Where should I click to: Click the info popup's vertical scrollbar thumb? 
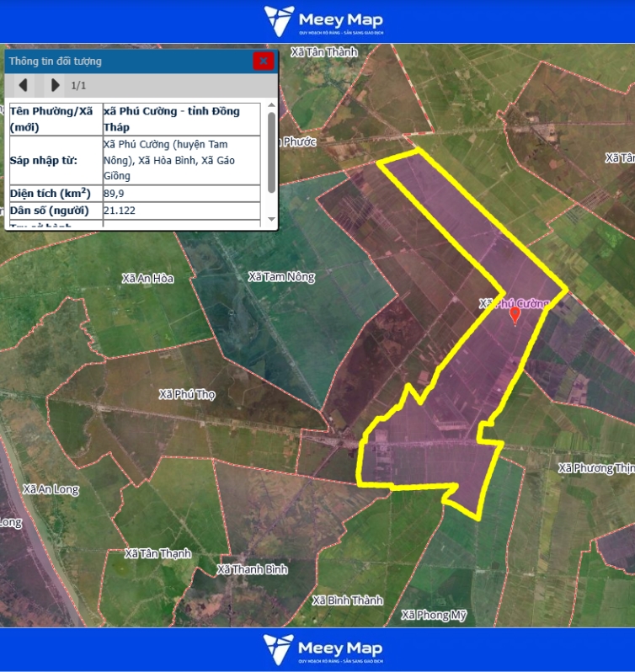[x=271, y=152]
